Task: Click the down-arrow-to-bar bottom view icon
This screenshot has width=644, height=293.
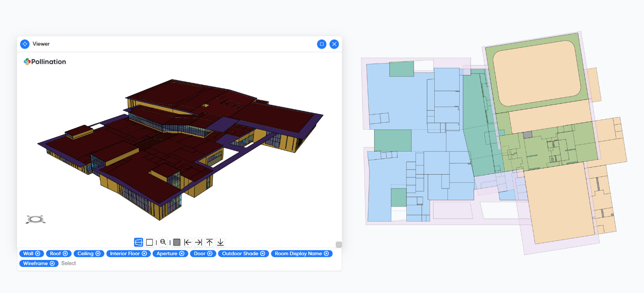Action: pyautogui.click(x=220, y=242)
